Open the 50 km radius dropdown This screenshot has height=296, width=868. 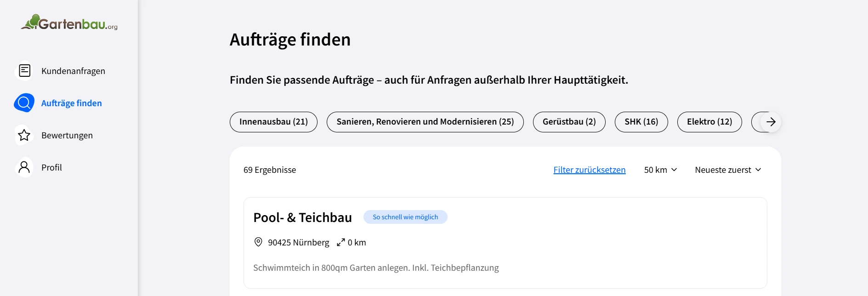[x=661, y=170]
